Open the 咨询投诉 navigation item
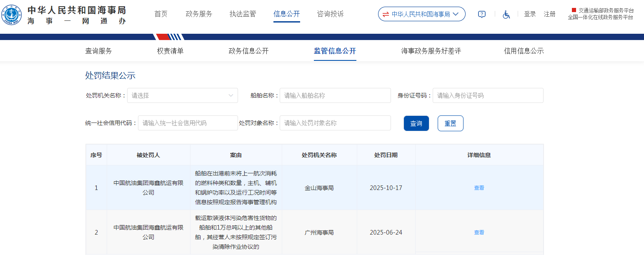This screenshot has height=255, width=644. pyautogui.click(x=330, y=14)
